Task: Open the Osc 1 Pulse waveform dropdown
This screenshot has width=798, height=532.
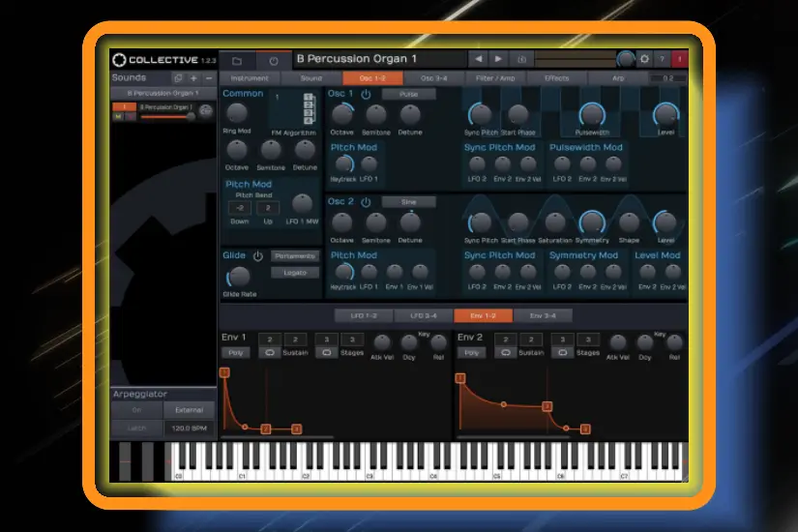Action: pyautogui.click(x=408, y=95)
